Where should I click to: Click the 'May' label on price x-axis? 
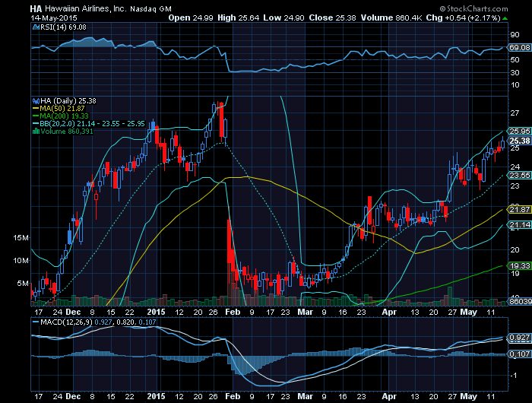click(469, 312)
